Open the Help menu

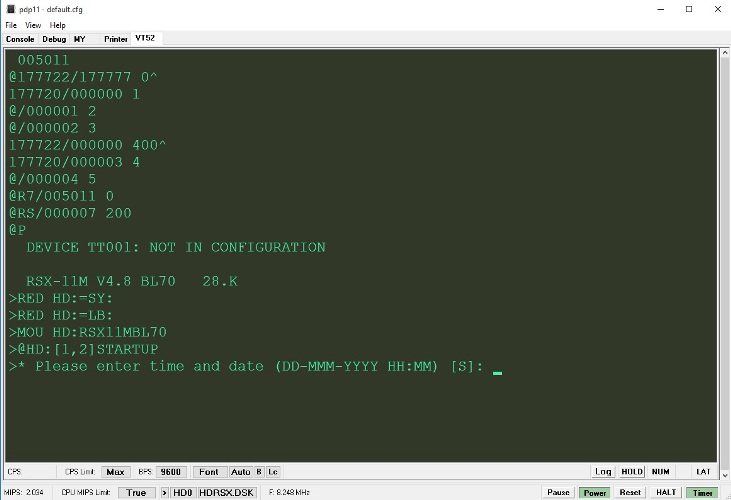coord(57,25)
